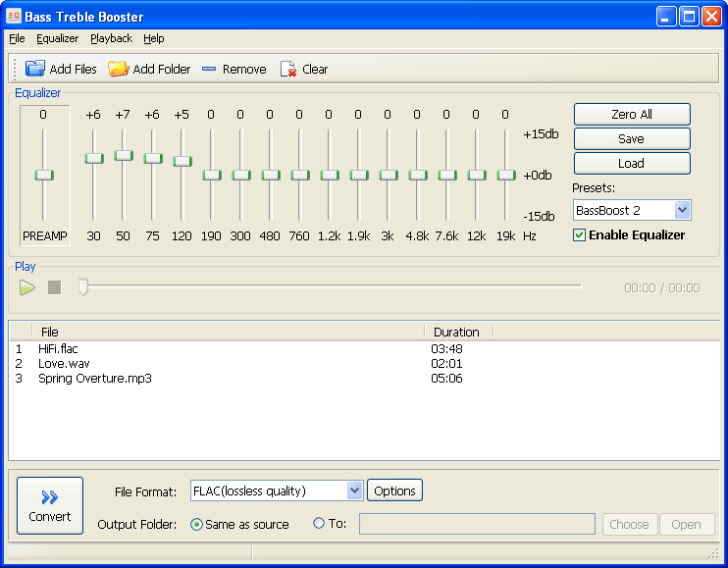
Task: Click the Duration column header
Action: pos(456,332)
